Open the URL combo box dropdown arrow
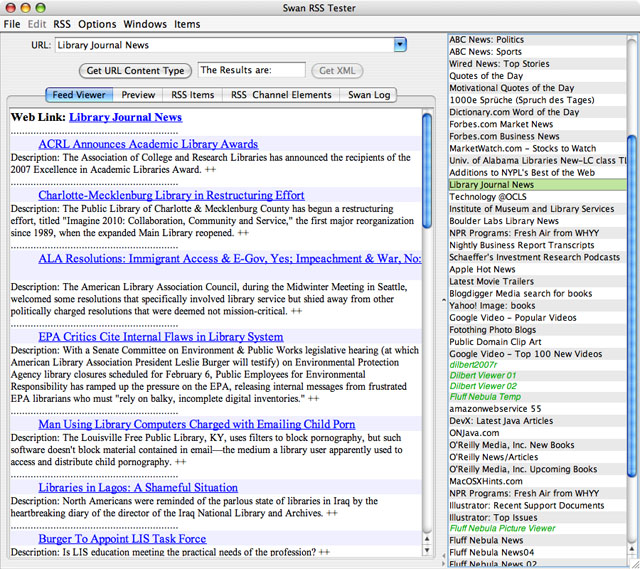The image size is (640, 569). click(400, 44)
